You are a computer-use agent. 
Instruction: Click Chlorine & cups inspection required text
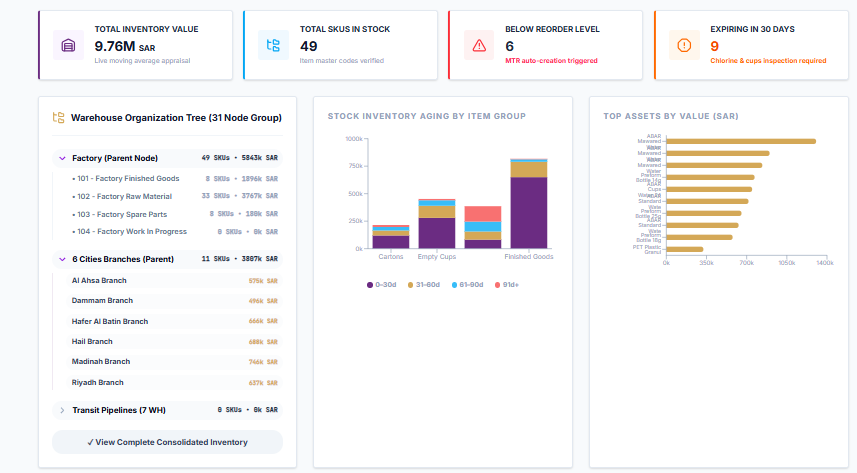coord(768,61)
